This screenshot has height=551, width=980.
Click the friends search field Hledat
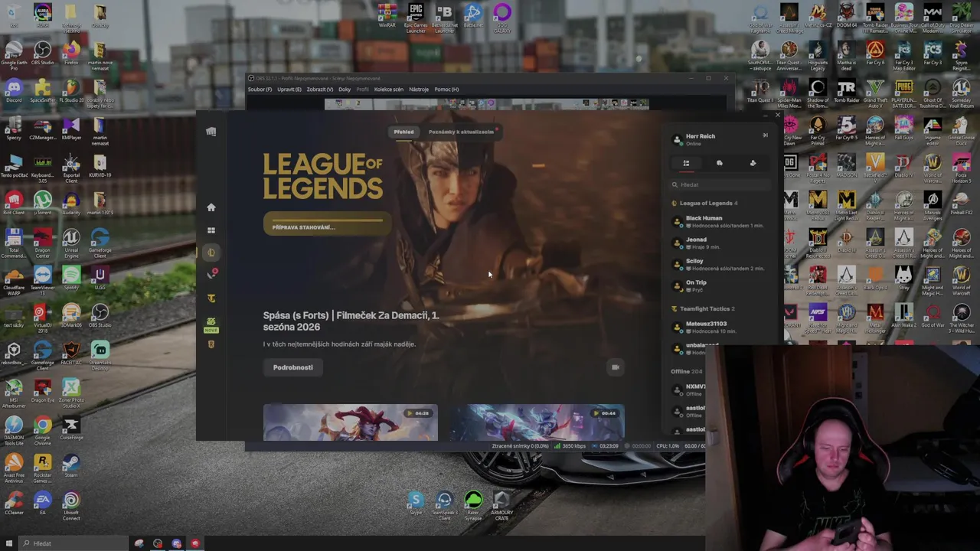pos(720,184)
